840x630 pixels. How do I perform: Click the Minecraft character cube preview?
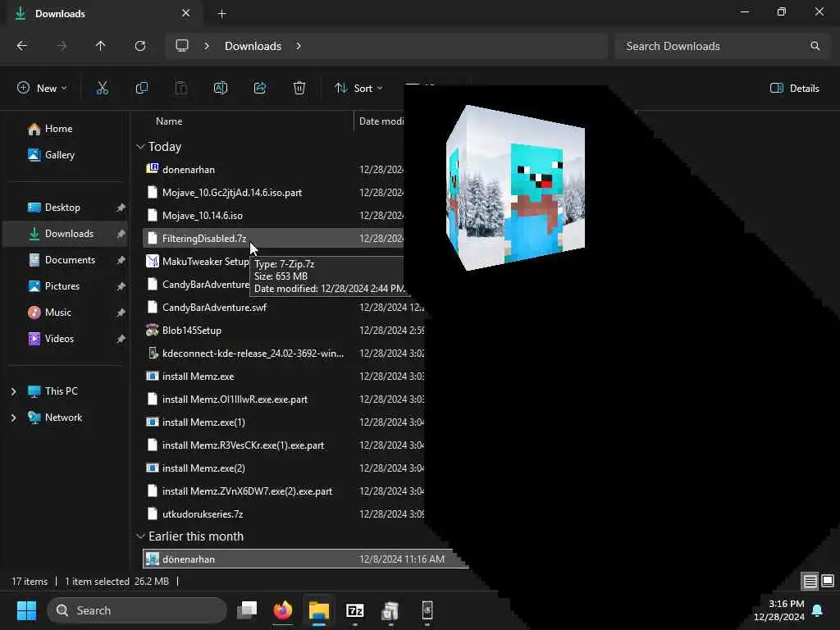point(515,188)
